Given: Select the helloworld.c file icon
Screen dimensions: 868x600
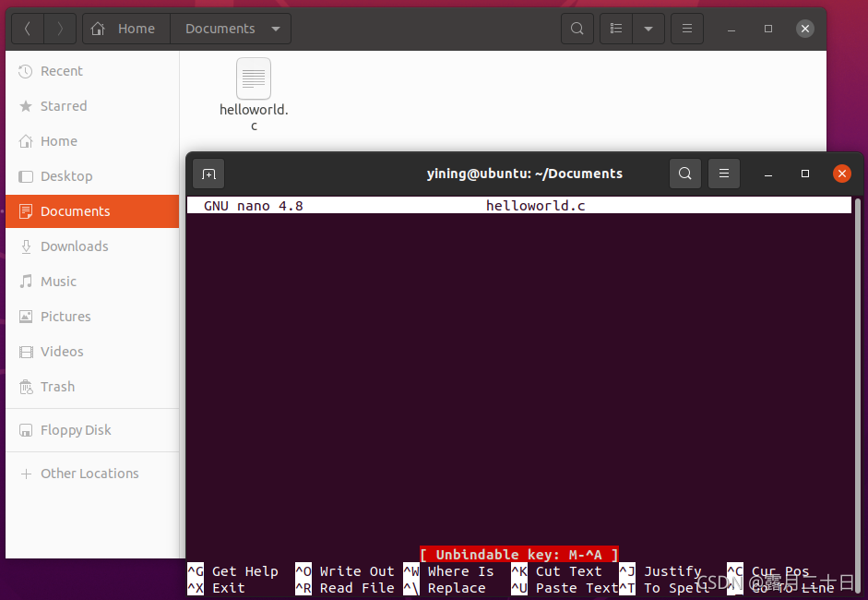Looking at the screenshot, I should coord(254,78).
